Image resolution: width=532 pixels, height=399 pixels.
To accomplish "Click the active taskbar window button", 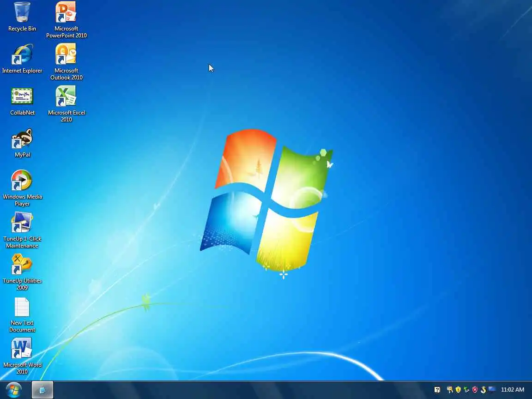I will pyautogui.click(x=42, y=390).
